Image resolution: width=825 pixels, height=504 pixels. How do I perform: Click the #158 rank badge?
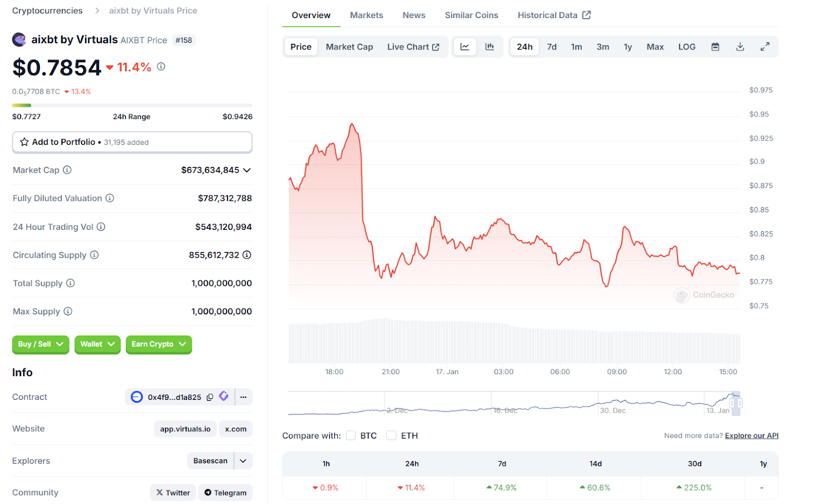[184, 40]
